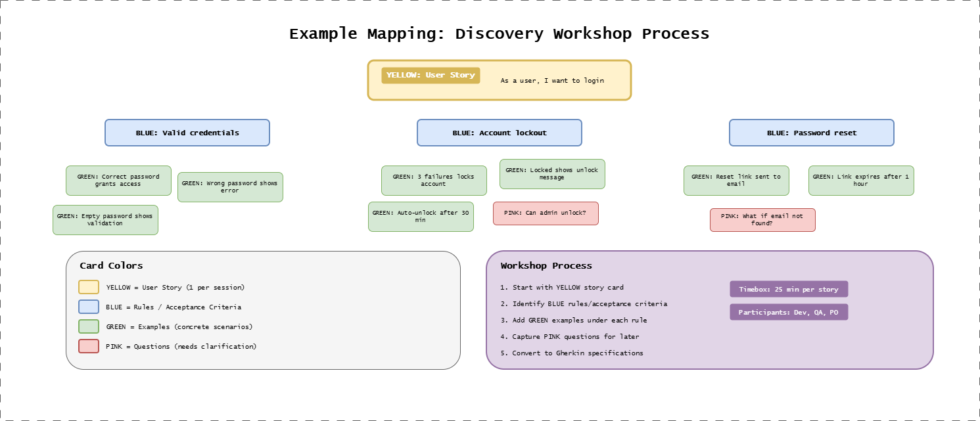Screen dimensions: 980x421
Task: Click the Participants Dev QA PO badge
Action: 788,312
